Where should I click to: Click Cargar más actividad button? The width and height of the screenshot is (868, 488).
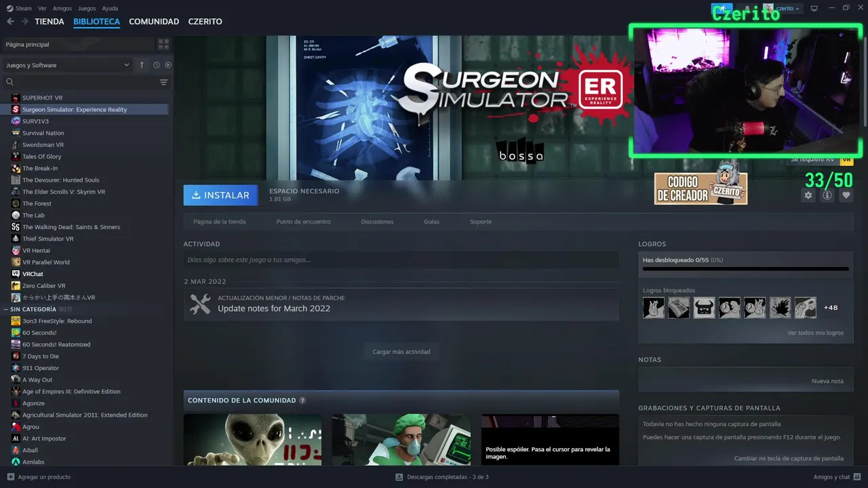401,352
